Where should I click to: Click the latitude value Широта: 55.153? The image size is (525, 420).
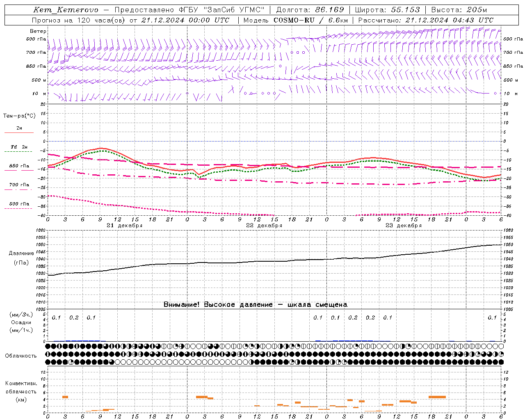(388, 10)
